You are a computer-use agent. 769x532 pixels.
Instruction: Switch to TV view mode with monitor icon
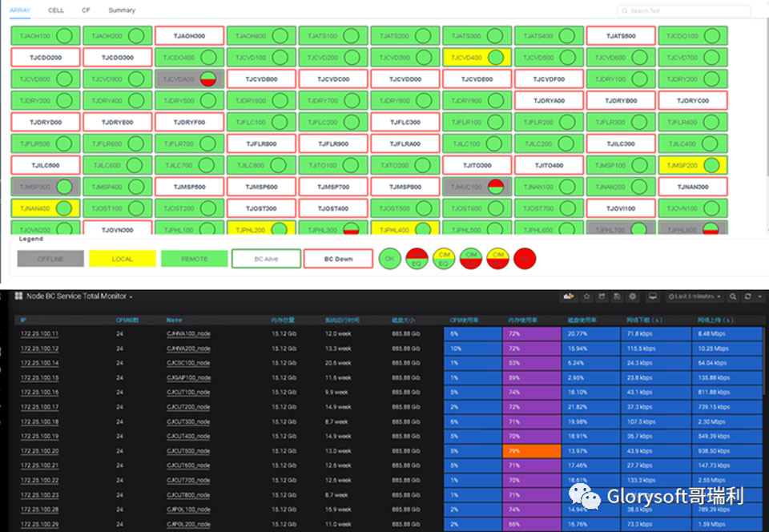point(653,296)
